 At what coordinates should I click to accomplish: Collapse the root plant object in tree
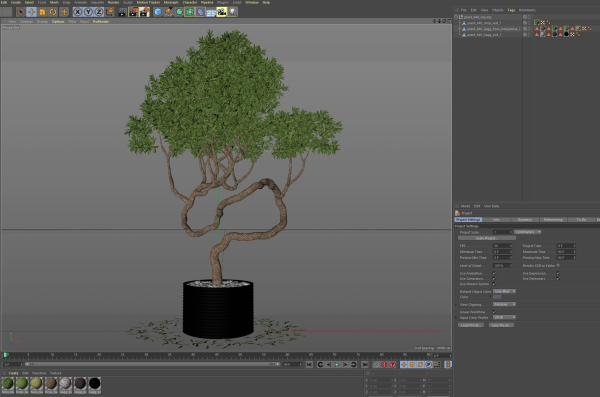click(x=456, y=17)
